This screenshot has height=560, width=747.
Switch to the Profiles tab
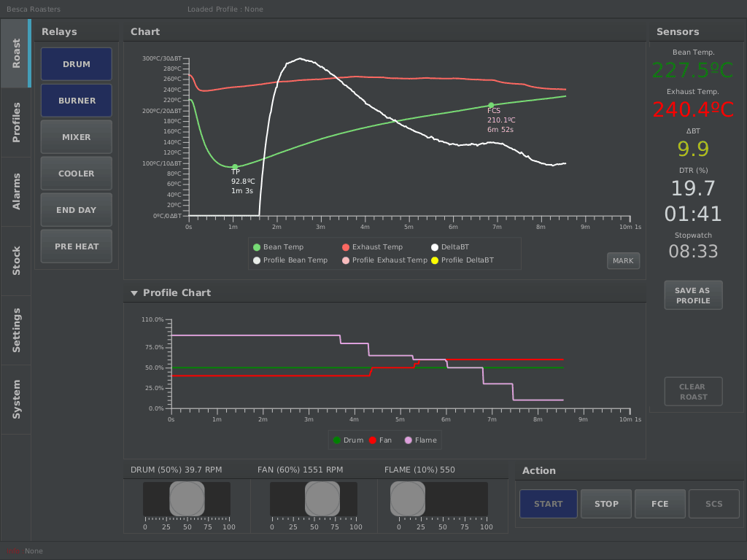15,120
